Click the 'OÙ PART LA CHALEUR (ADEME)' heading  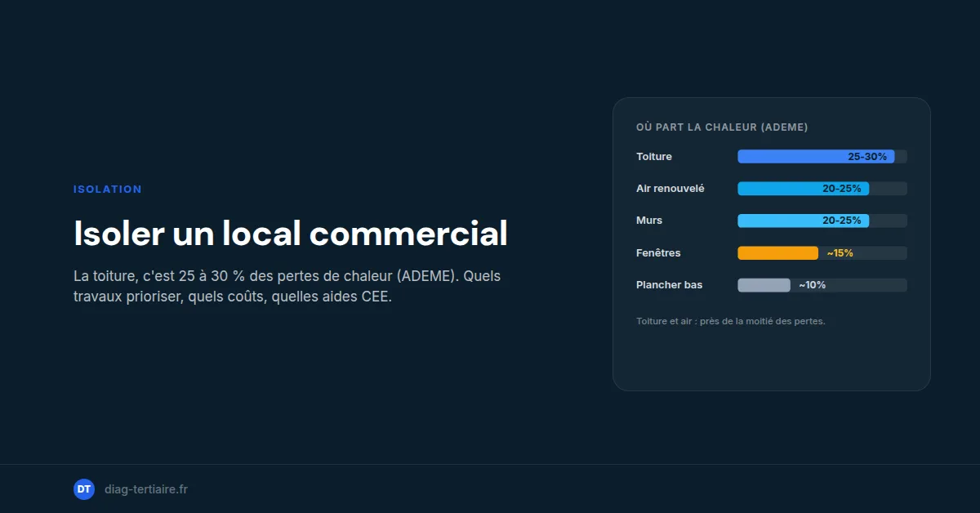pyautogui.click(x=722, y=127)
